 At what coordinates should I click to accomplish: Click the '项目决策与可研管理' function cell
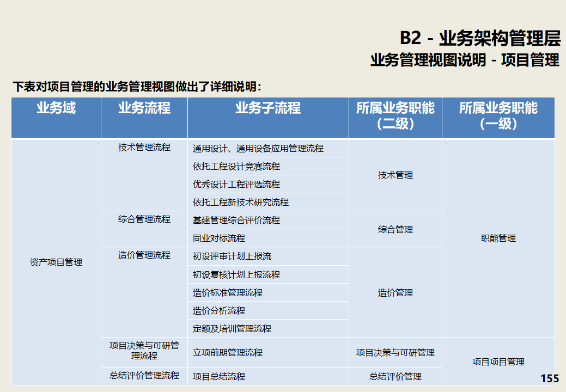395,352
